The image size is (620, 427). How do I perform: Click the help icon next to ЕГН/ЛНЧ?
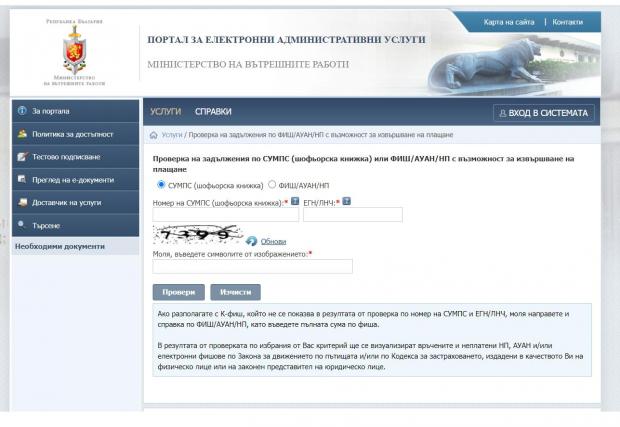click(347, 201)
